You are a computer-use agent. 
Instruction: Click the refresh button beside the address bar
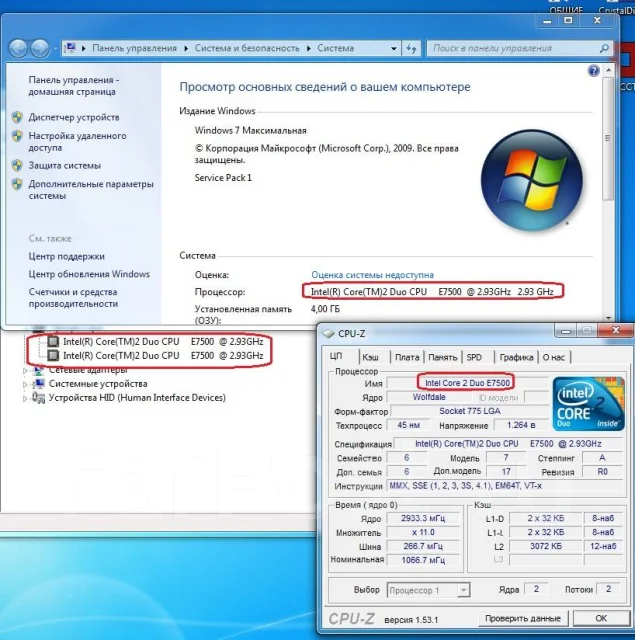(411, 49)
